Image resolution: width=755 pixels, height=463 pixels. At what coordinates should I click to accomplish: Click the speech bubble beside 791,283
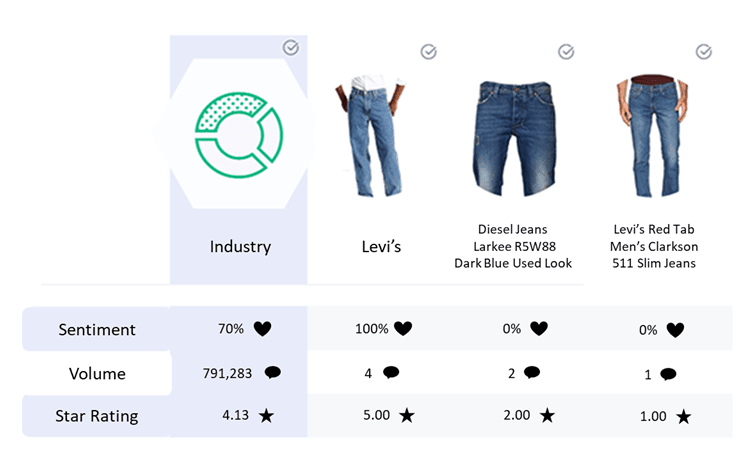(273, 373)
